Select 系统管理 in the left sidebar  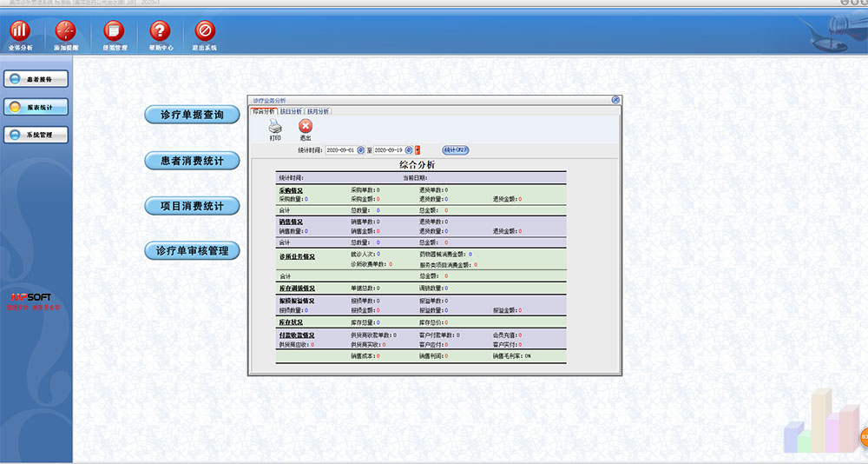tap(36, 136)
